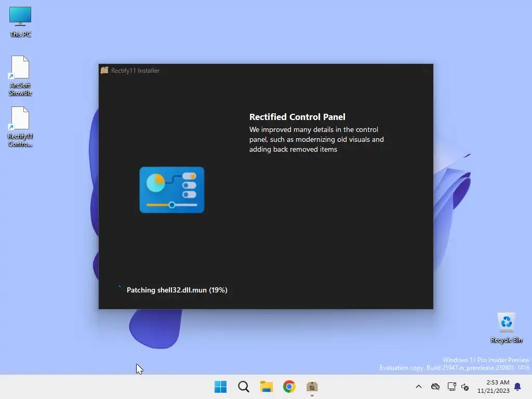The height and width of the screenshot is (399, 532).
Task: Open the notification bell icon
Action: click(x=517, y=387)
